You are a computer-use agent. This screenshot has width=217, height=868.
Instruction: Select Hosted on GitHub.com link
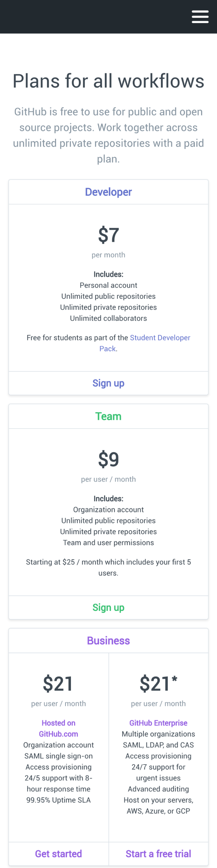tap(59, 728)
